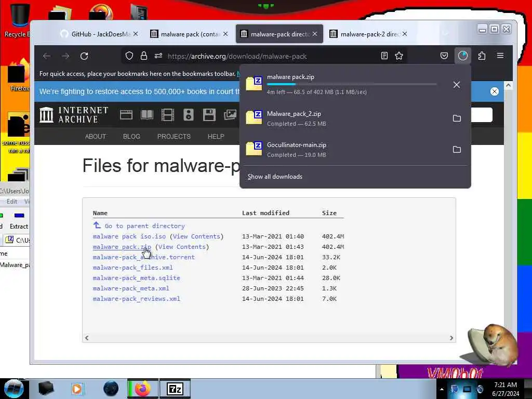The height and width of the screenshot is (399, 532).
Task: Click horizontal scrollbar left arrow in file list
Action: [x=87, y=338]
